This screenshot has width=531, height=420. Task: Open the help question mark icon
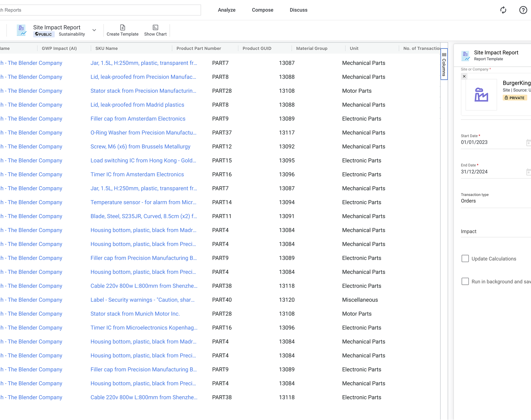click(x=523, y=10)
